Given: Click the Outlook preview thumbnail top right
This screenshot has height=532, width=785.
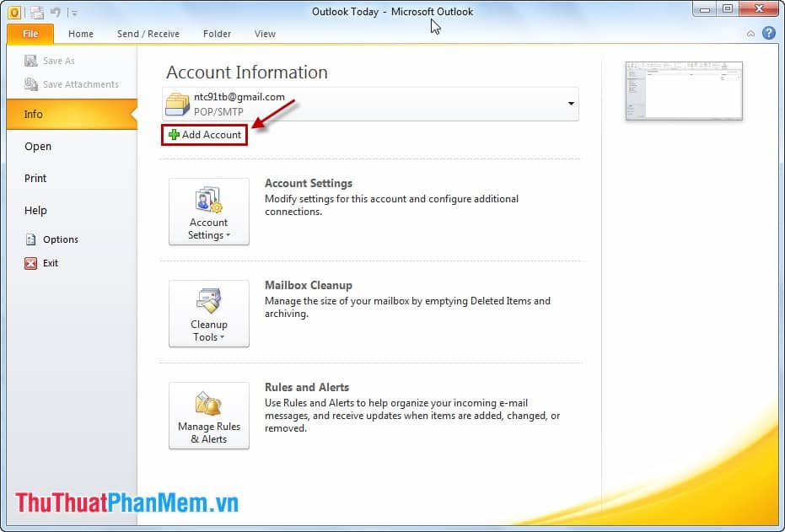Looking at the screenshot, I should click(683, 90).
